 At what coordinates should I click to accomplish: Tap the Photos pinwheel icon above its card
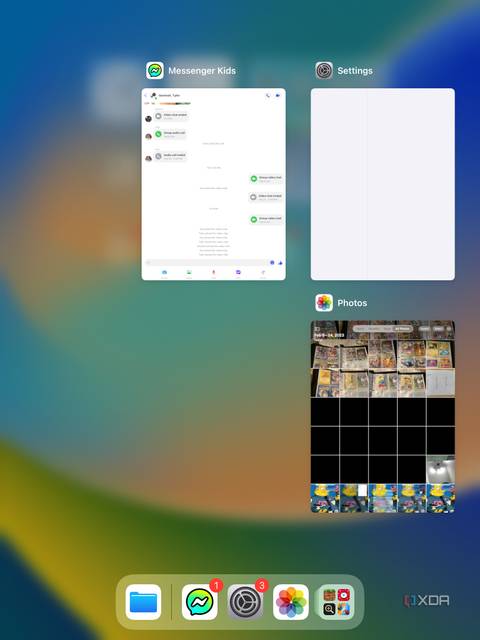(324, 303)
